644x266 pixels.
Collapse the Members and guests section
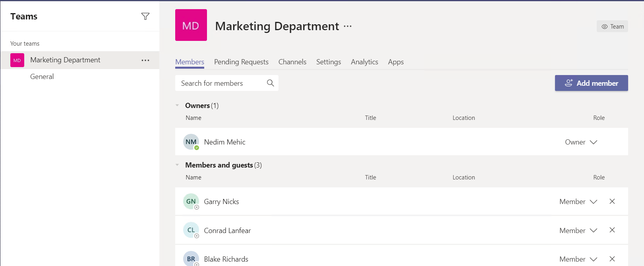pyautogui.click(x=177, y=165)
